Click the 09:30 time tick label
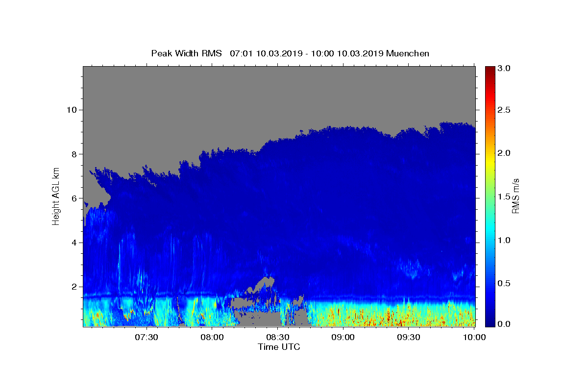The width and height of the screenshot is (588, 392). pyautogui.click(x=409, y=337)
